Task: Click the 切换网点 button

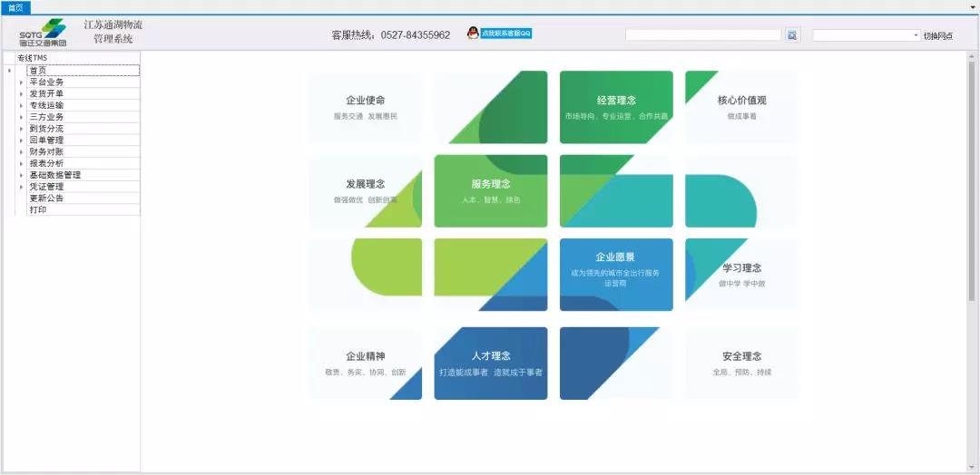Action: pos(938,36)
